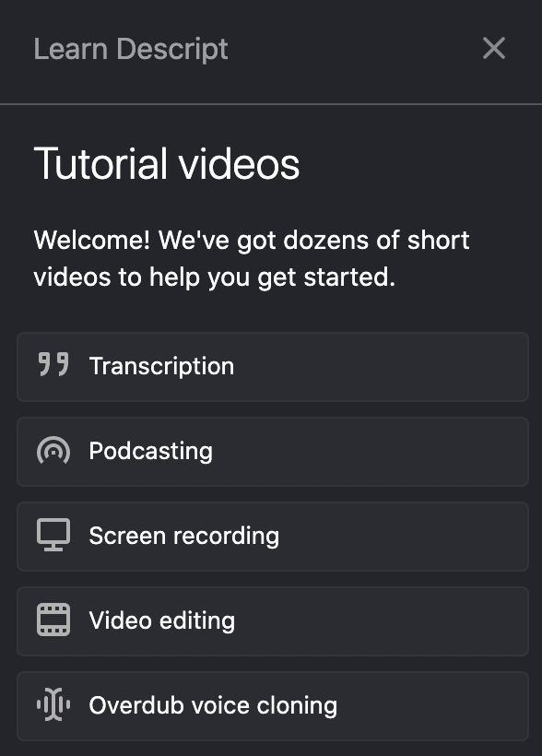Select the Screen recording tutorials entry

tap(273, 537)
